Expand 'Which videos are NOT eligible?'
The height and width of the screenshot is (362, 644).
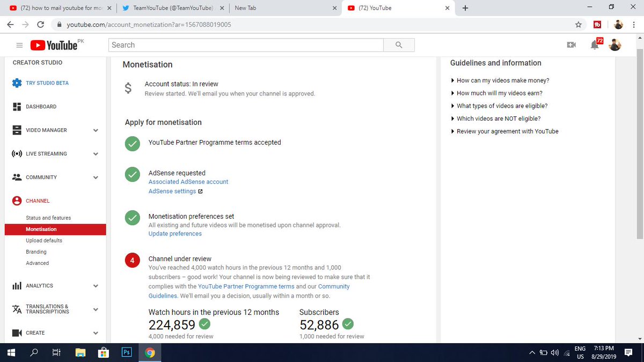point(495,119)
